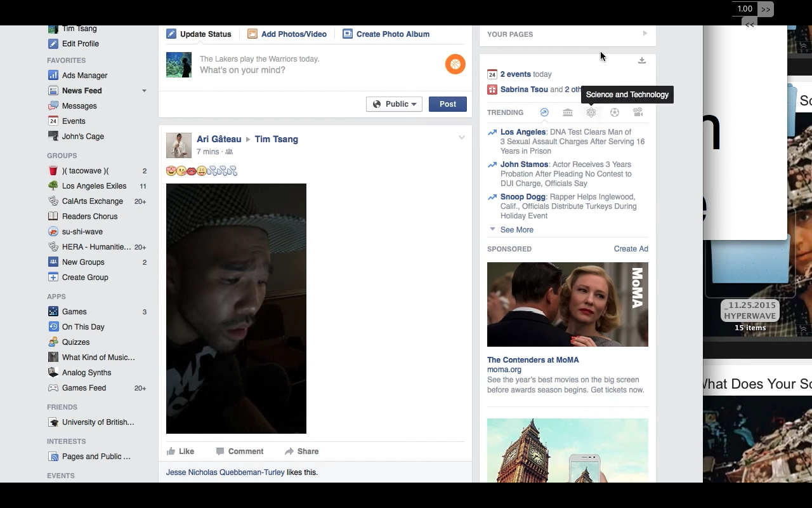Open the Science and Technology trending category
812x508 pixels.
pyautogui.click(x=591, y=112)
